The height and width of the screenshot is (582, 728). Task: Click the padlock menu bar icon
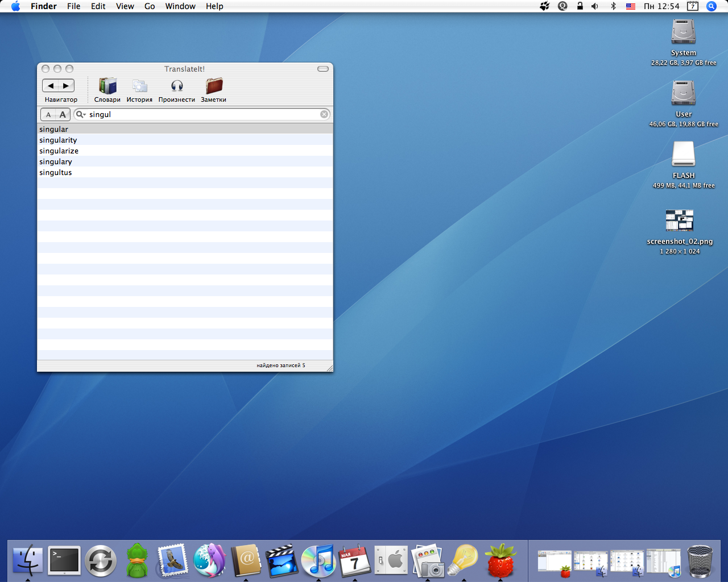[580, 6]
